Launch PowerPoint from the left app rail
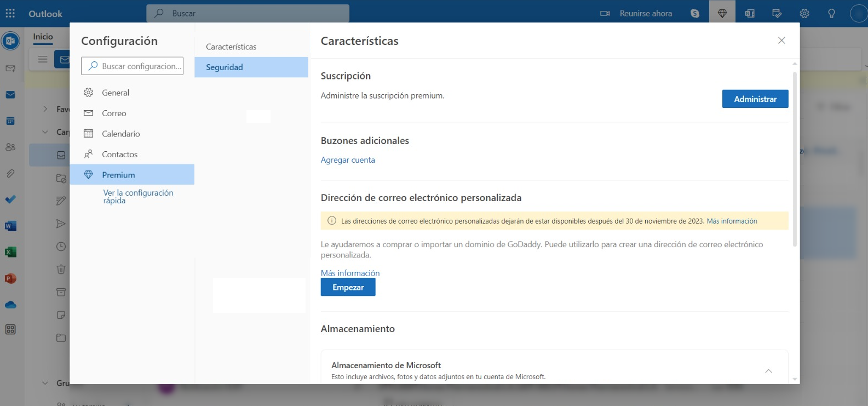 pos(10,278)
